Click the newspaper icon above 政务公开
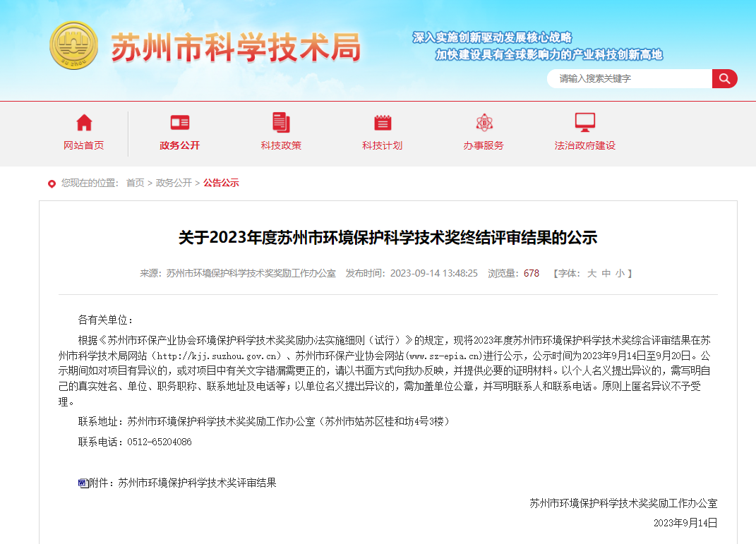 (x=180, y=122)
